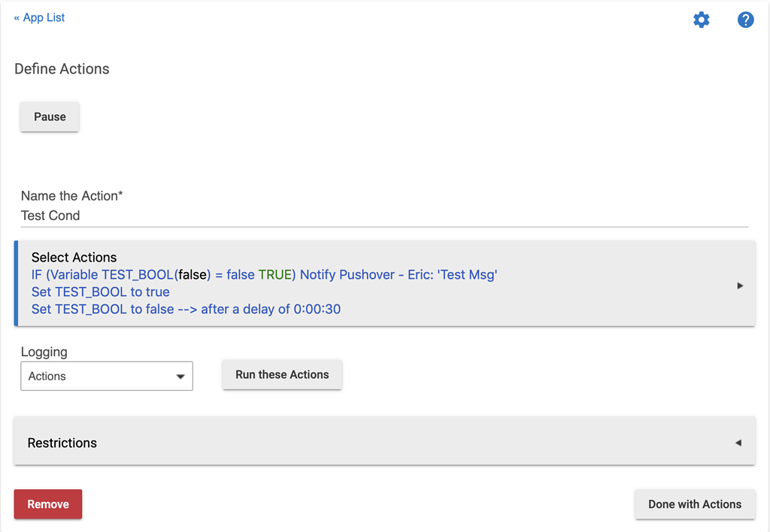Click the Select Actions heading
This screenshot has height=532, width=770.
[74, 257]
